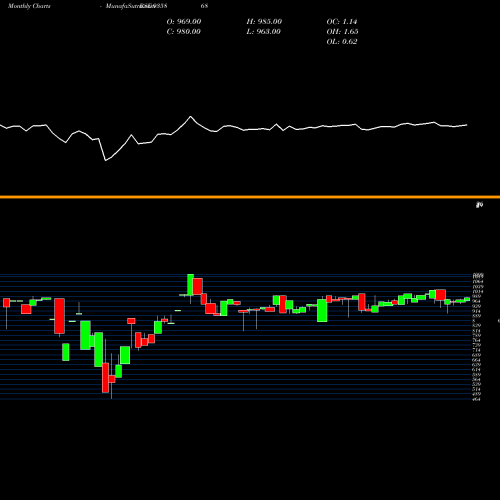Click the 1014 price axis label
The height and width of the screenshot is (500, 500).
[477, 291]
